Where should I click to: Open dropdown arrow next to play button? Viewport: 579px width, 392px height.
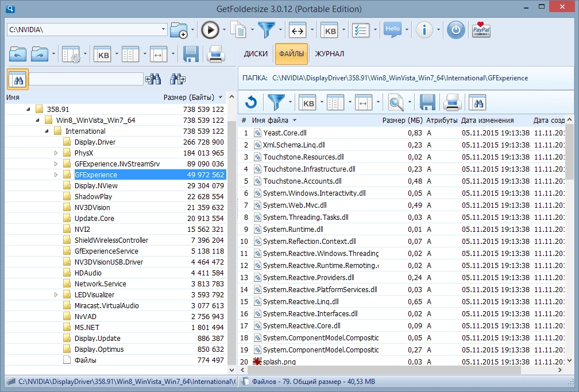224,29
